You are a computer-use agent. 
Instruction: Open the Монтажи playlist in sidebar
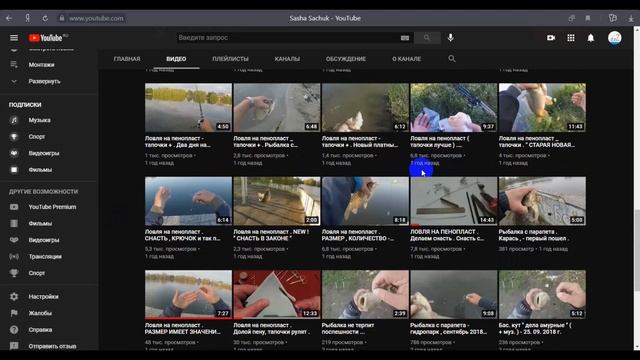41,65
